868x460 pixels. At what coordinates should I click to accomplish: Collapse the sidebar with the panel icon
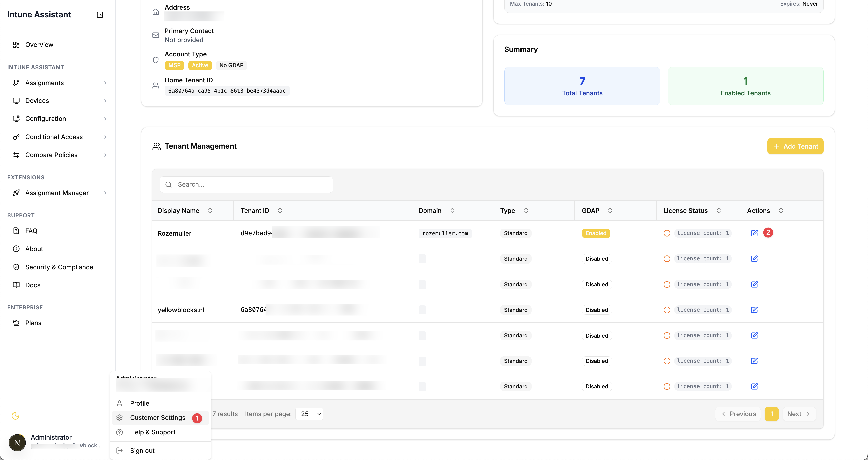(100, 15)
